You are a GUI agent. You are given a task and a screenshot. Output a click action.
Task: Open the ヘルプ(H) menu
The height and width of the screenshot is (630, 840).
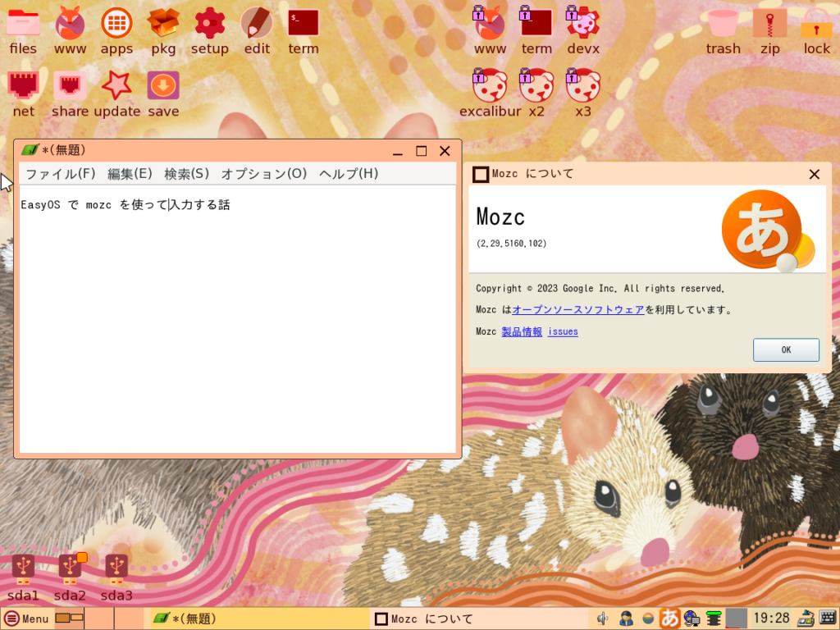[349, 174]
